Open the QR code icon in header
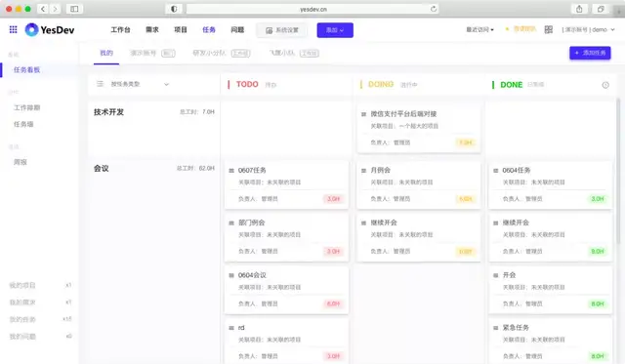This screenshot has width=625, height=364. pos(549,29)
